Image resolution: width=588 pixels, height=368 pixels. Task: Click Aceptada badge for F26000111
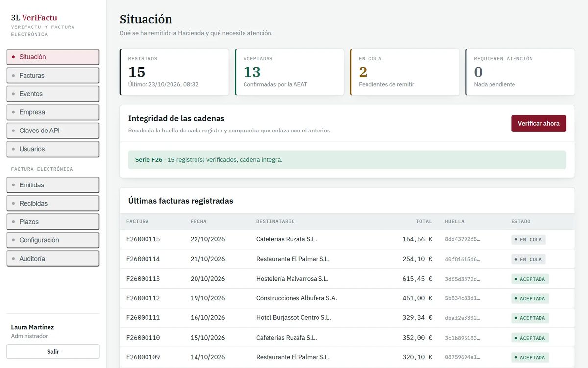530,318
